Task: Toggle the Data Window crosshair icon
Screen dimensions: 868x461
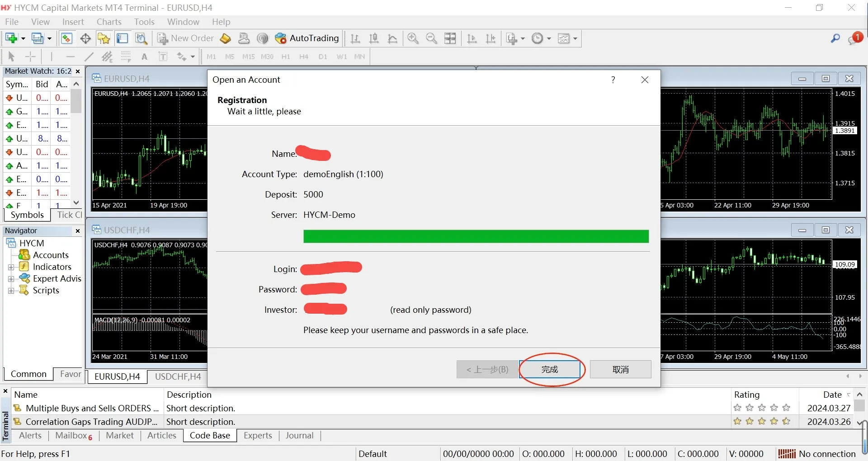Action: [x=85, y=38]
